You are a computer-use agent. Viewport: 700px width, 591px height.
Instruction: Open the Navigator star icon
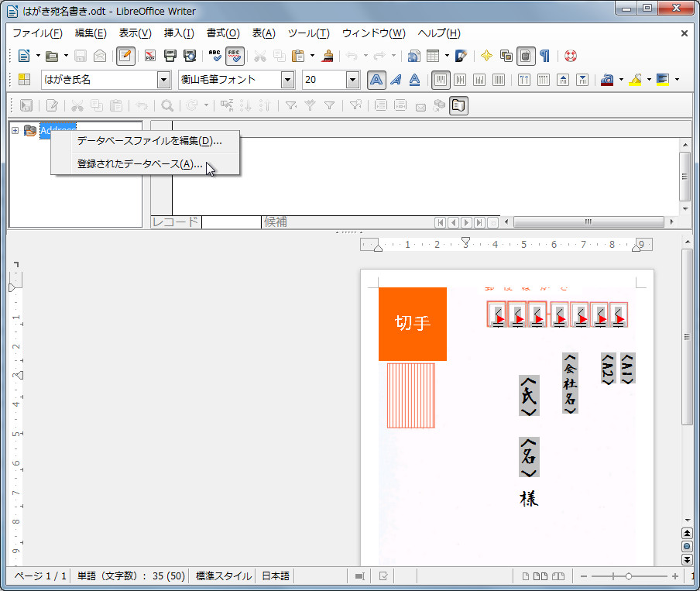[486, 56]
